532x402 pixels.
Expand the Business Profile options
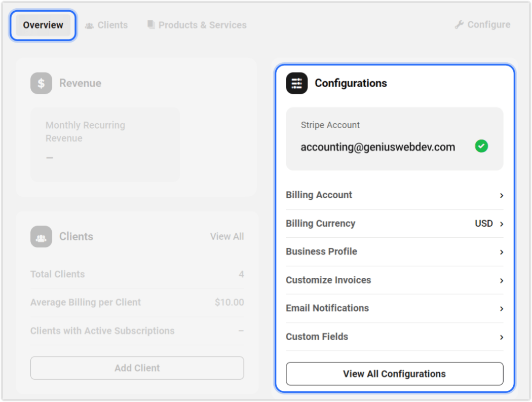(394, 252)
